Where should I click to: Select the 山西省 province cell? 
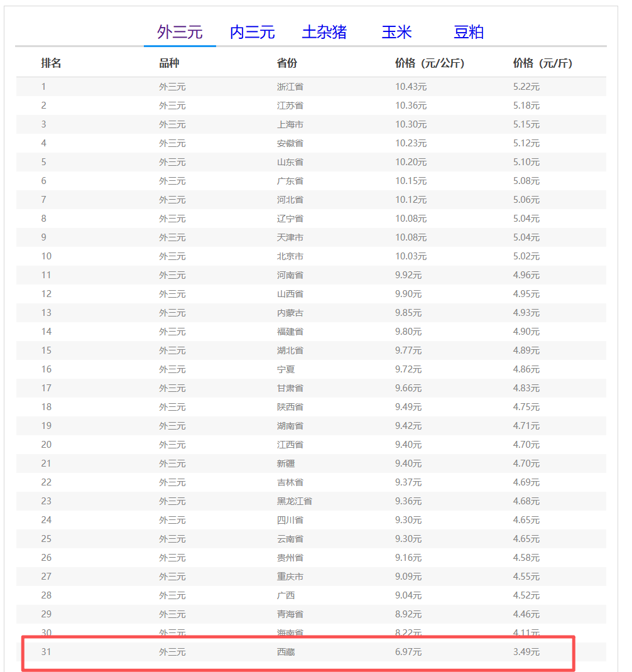click(x=290, y=294)
